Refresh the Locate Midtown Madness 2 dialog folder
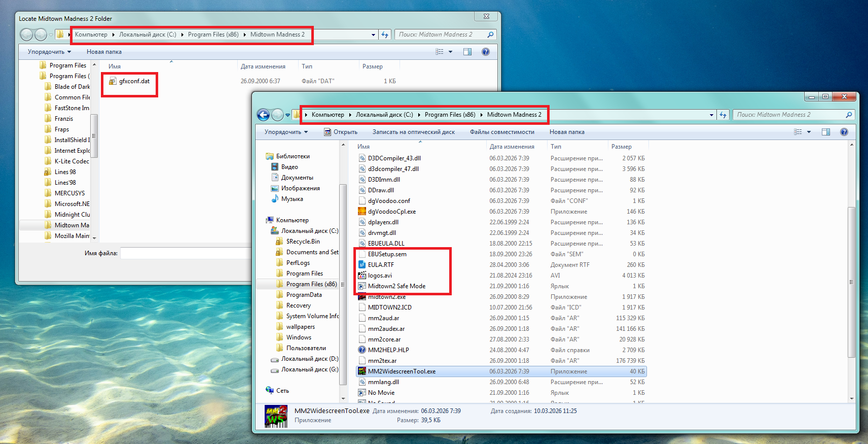 [385, 35]
